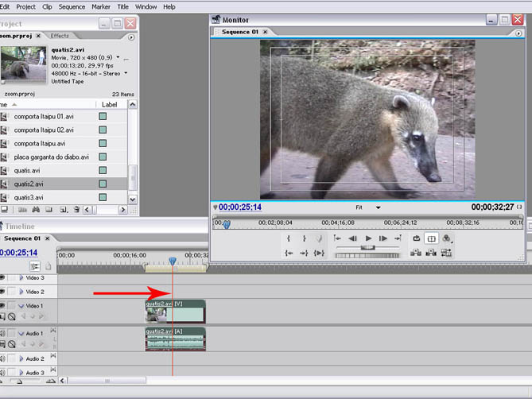Open the Fit zoom level dropdown
The height and width of the screenshot is (399, 532).
(379, 207)
